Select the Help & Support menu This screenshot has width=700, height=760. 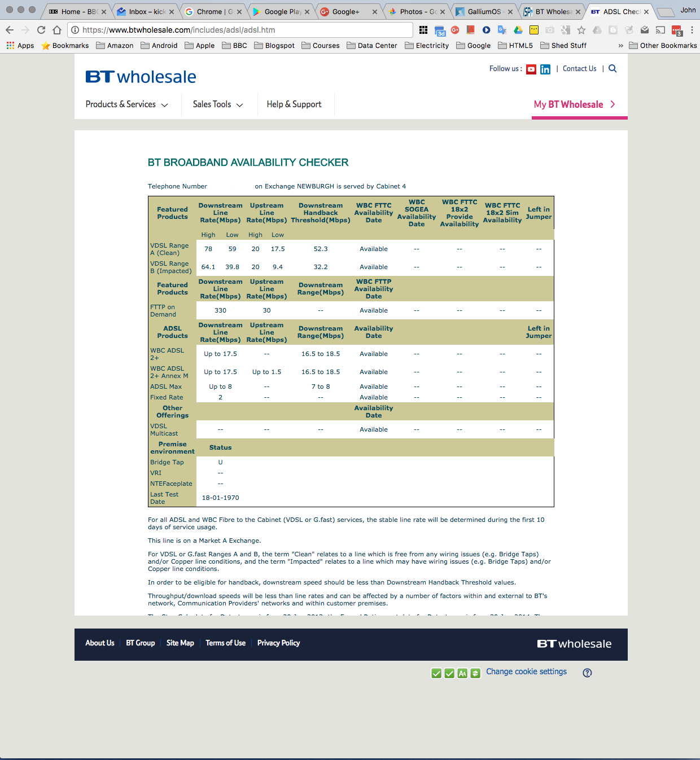(x=294, y=104)
